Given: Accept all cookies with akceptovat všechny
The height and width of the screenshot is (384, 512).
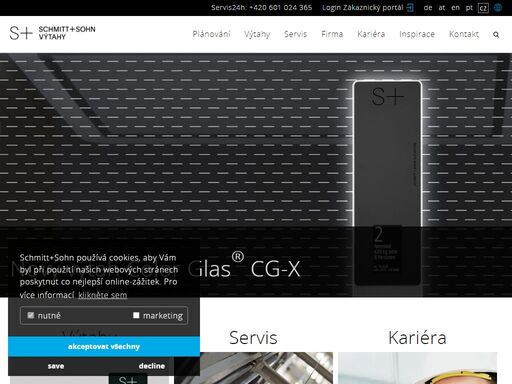Looking at the screenshot, I should pyautogui.click(x=104, y=347).
